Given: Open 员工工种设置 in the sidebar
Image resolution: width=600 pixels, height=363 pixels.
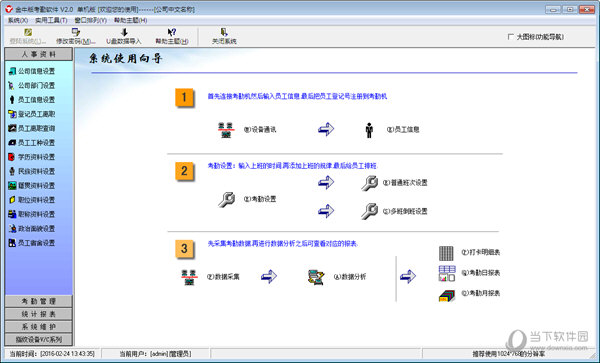Looking at the screenshot, I should [x=32, y=143].
